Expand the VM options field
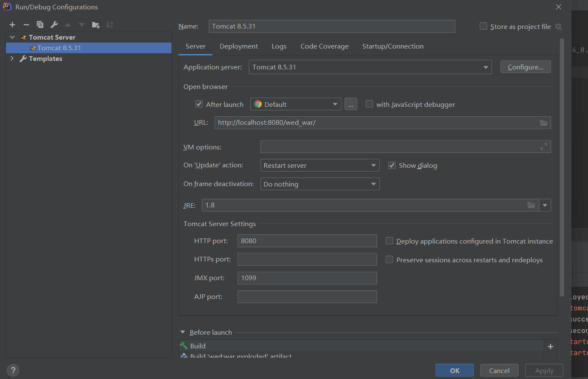Viewport: 588px width, 379px height. coord(544,146)
